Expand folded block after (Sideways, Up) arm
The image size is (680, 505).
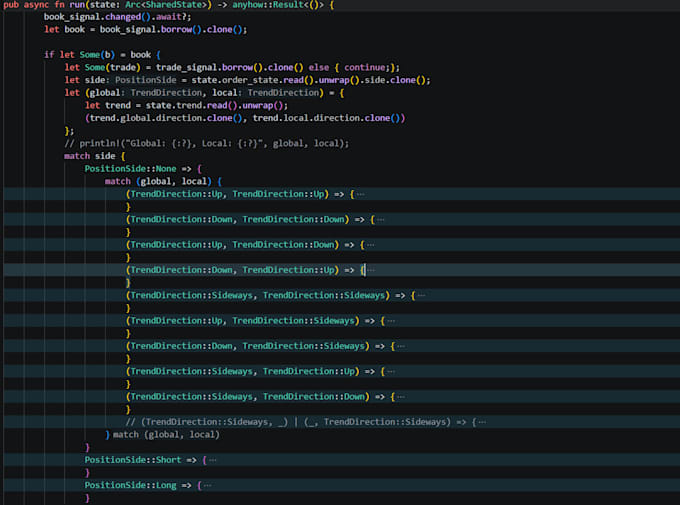click(x=391, y=372)
